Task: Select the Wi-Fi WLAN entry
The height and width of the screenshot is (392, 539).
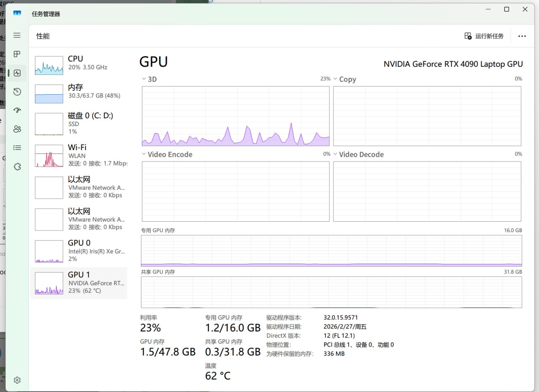Action: (79, 156)
